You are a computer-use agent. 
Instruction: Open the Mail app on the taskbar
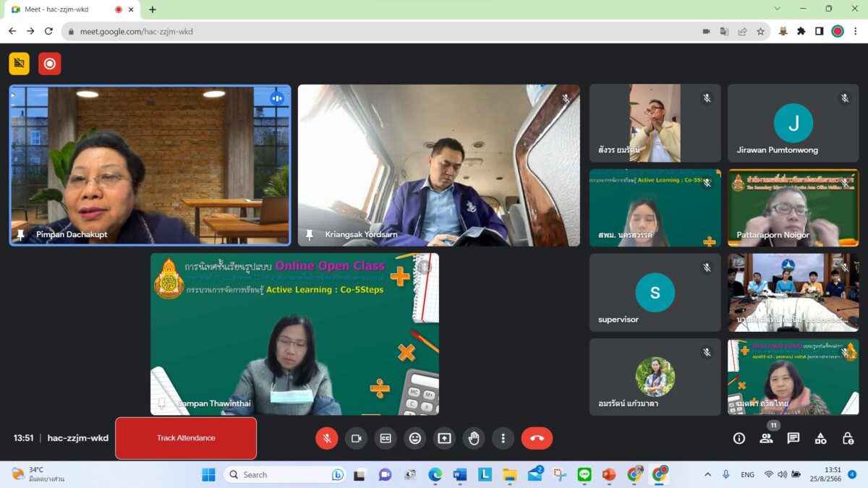(x=535, y=474)
